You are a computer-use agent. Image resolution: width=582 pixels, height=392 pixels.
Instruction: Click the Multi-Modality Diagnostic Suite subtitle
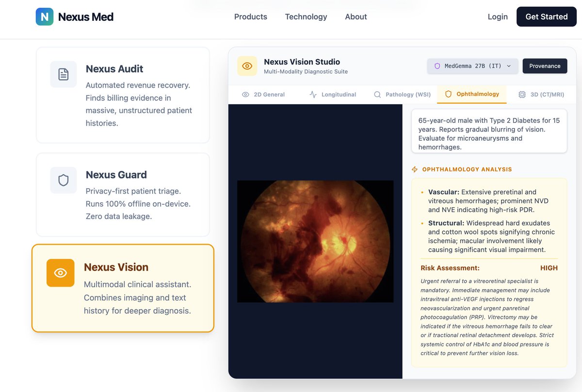(x=306, y=72)
